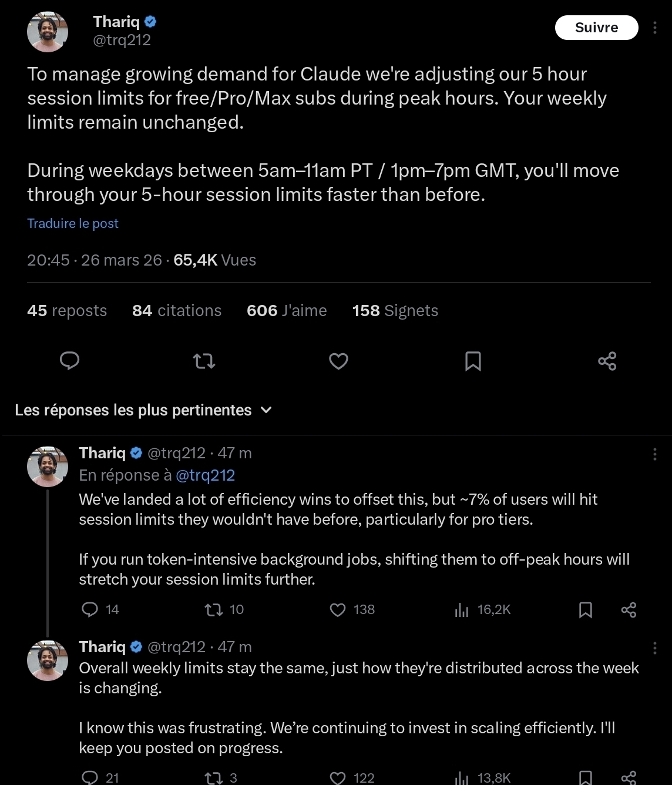Open Thariq's profile picture in main post
The image size is (672, 785).
point(48,32)
